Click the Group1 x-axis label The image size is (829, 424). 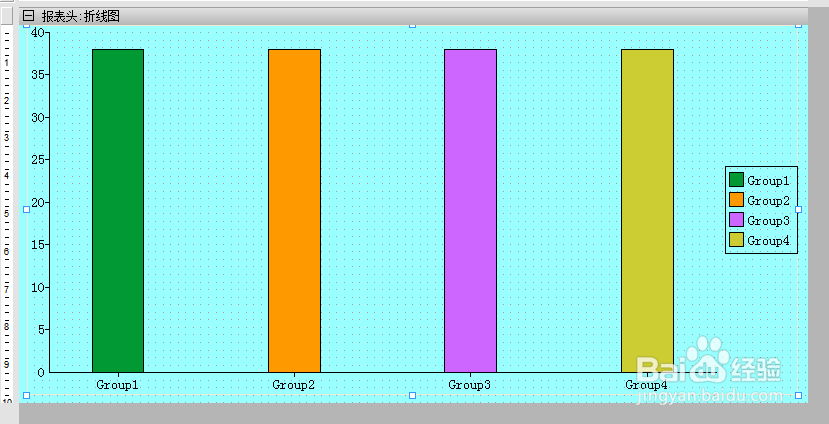[x=117, y=385]
